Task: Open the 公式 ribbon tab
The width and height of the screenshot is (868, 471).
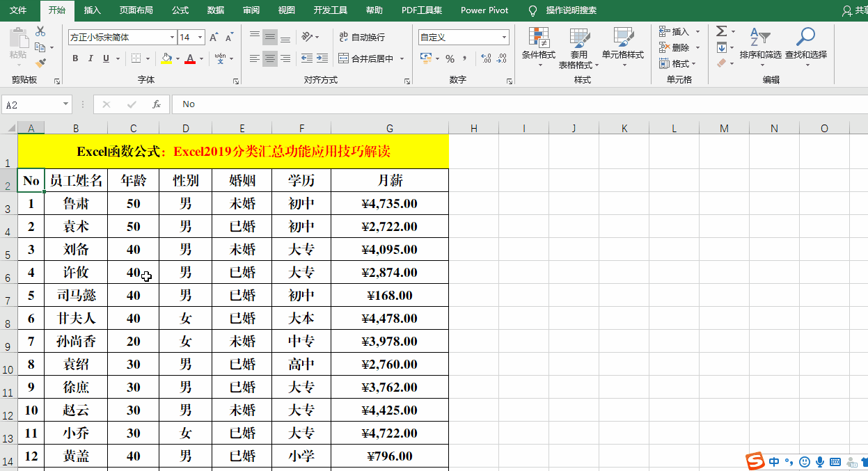Action: coord(180,10)
